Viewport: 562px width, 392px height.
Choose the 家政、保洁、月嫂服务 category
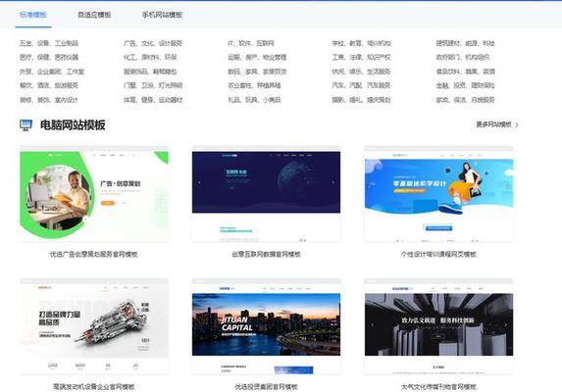pyautogui.click(x=465, y=100)
